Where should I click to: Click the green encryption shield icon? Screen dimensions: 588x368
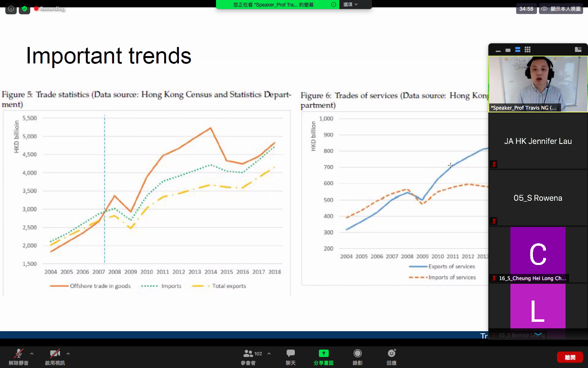24,9
